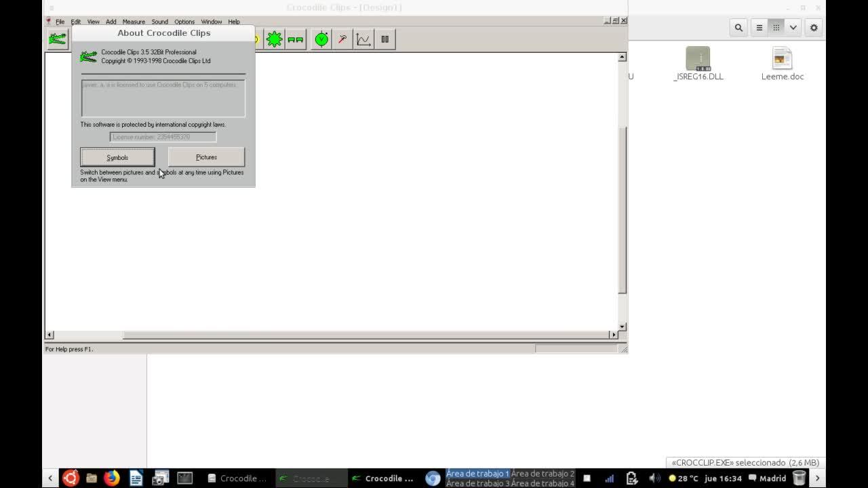Choose Symbols in About dialog
868x488 pixels.
pos(117,157)
